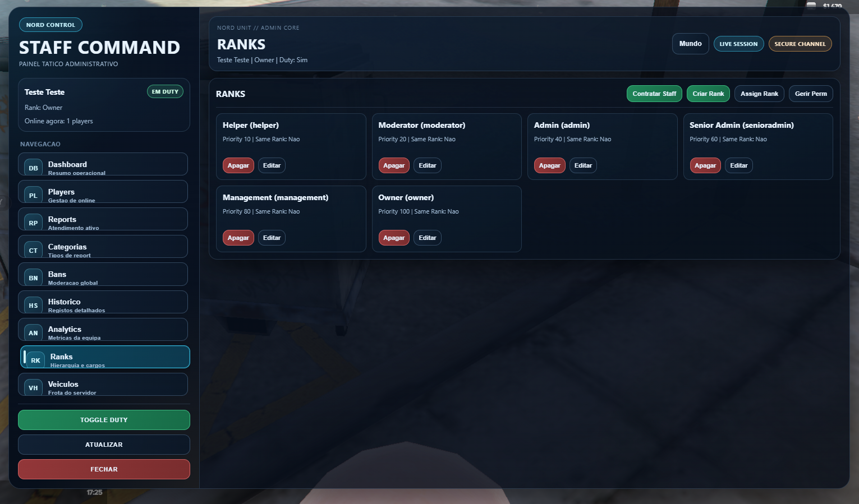
Task: Toggle duty with TOGGLE DUTY button
Action: 104,420
